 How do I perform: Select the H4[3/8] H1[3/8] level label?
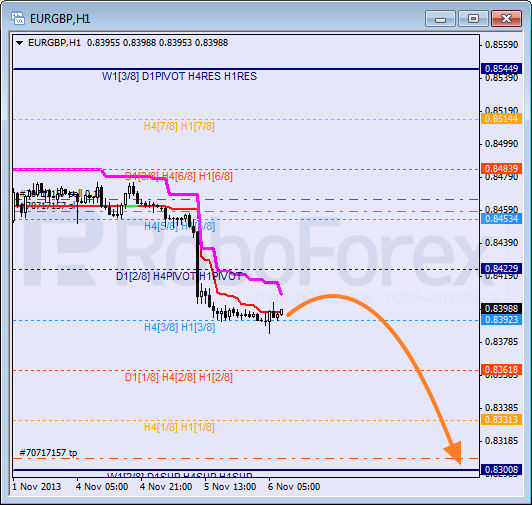pos(179,327)
